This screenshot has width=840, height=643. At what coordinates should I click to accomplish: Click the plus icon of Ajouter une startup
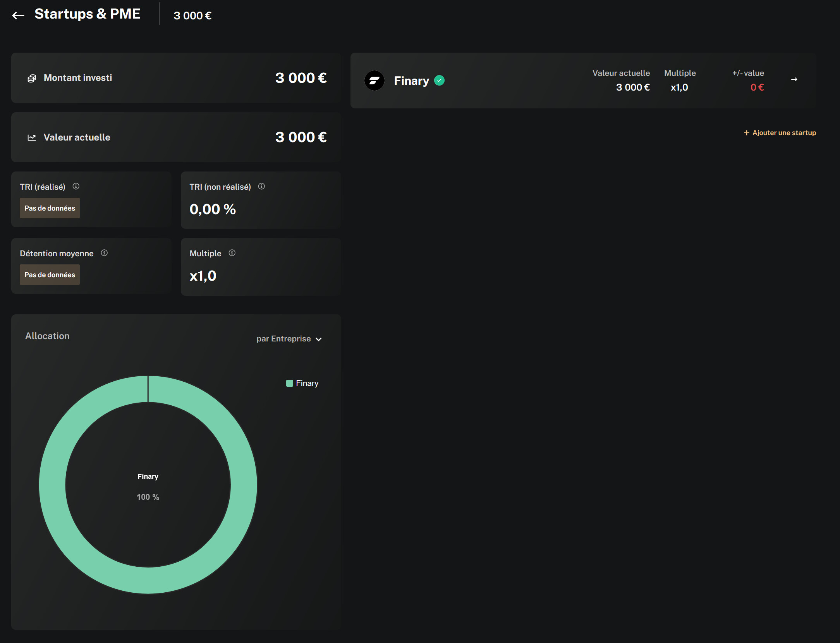click(746, 133)
